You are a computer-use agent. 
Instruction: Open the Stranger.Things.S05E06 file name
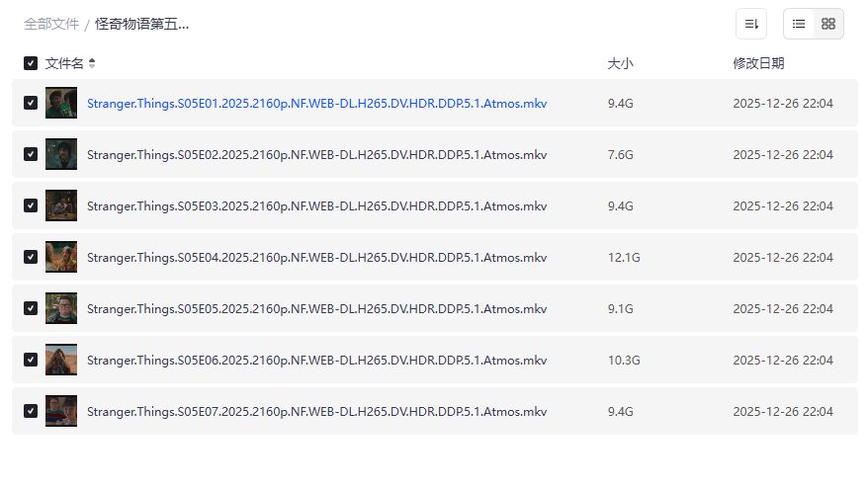(x=316, y=360)
